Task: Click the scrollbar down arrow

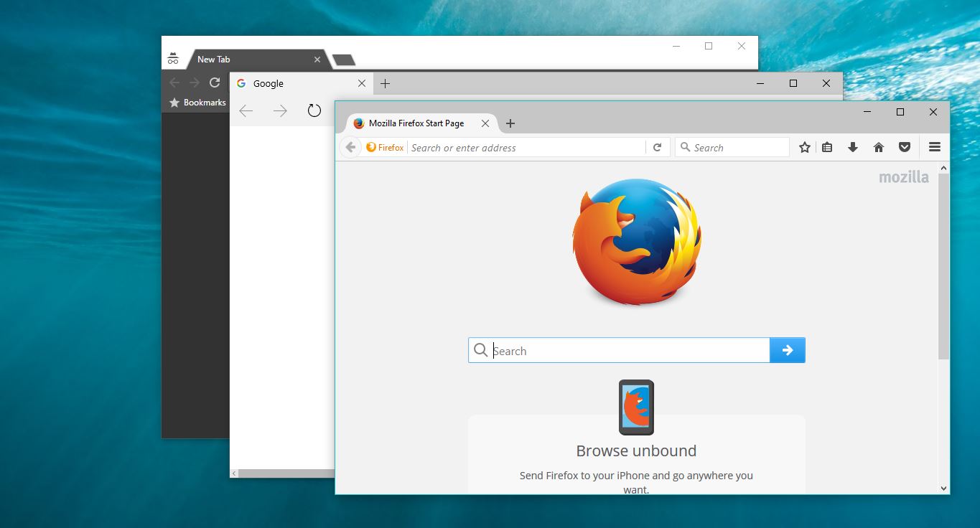Action: 943,489
